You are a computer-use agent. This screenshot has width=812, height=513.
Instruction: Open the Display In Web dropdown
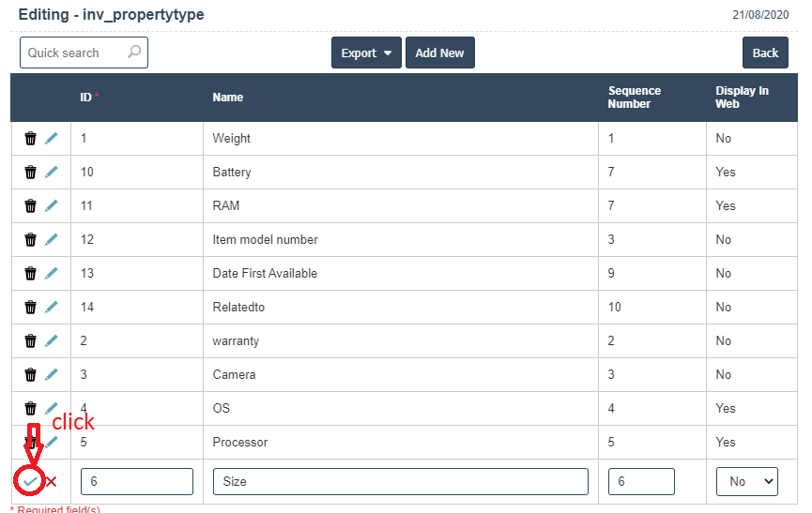click(747, 481)
